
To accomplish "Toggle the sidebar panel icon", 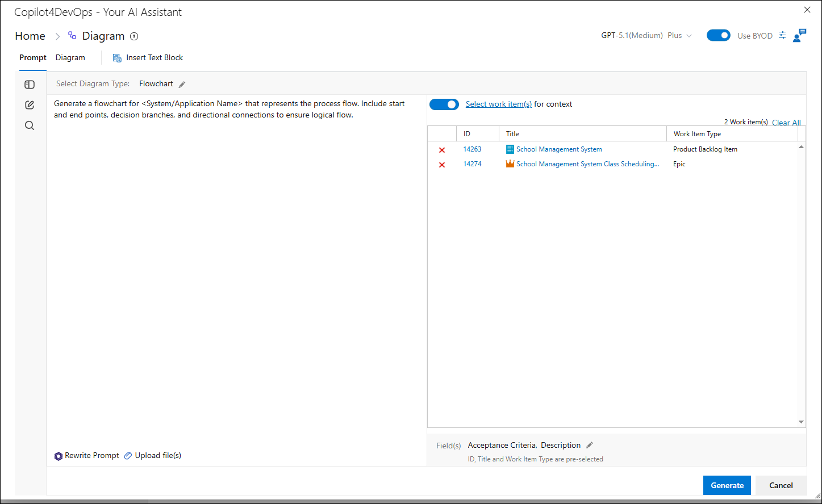I will (30, 85).
